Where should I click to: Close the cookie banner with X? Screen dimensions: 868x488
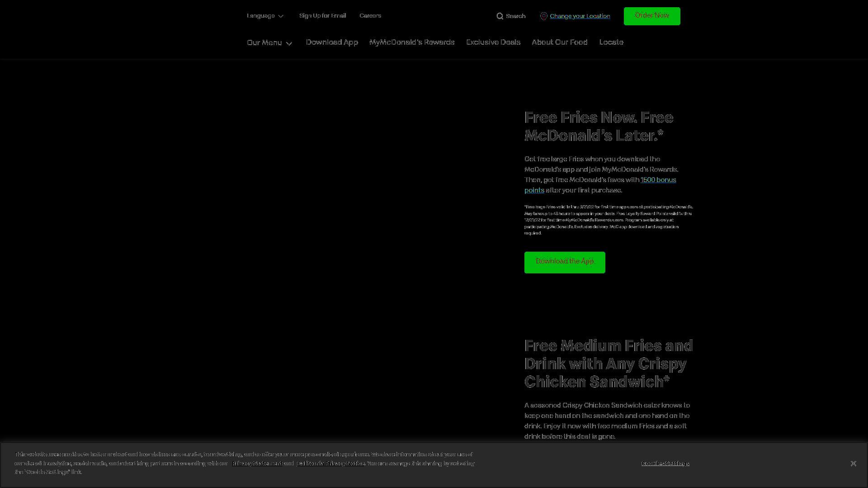[853, 464]
